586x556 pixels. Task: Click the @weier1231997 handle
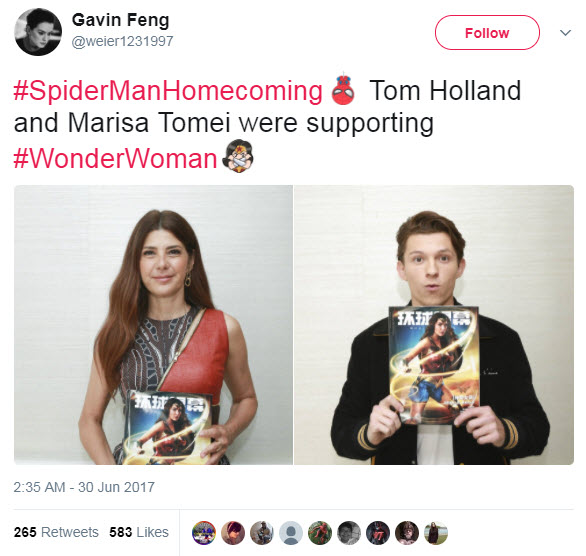pyautogui.click(x=122, y=41)
